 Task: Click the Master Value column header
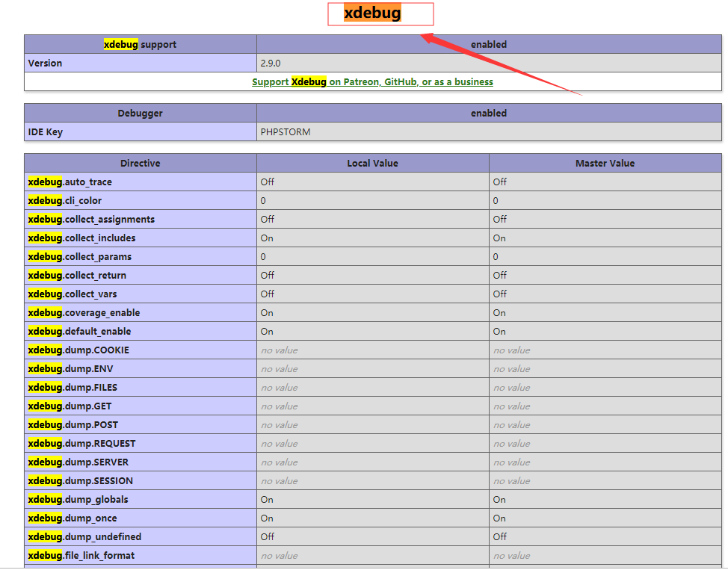[605, 163]
